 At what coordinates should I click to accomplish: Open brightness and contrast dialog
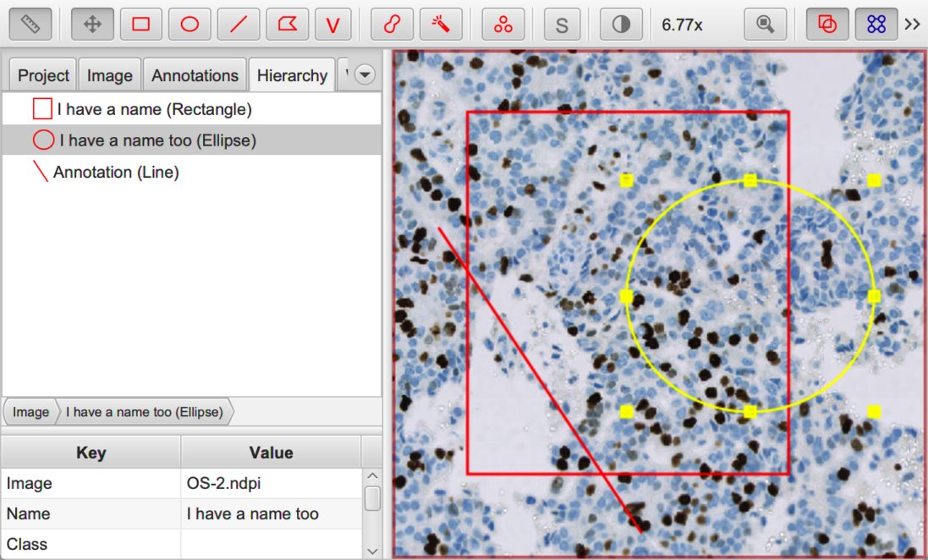(x=621, y=25)
